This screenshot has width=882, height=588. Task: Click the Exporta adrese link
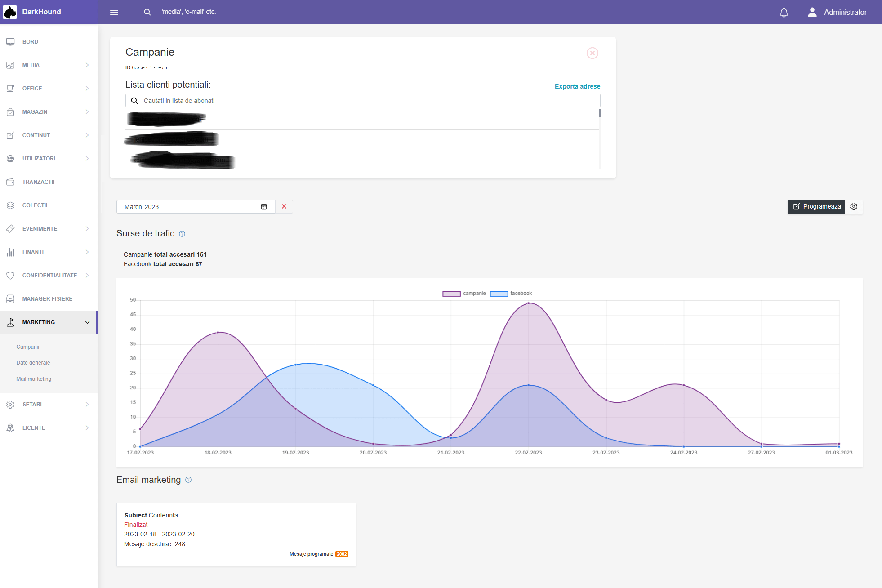click(577, 86)
